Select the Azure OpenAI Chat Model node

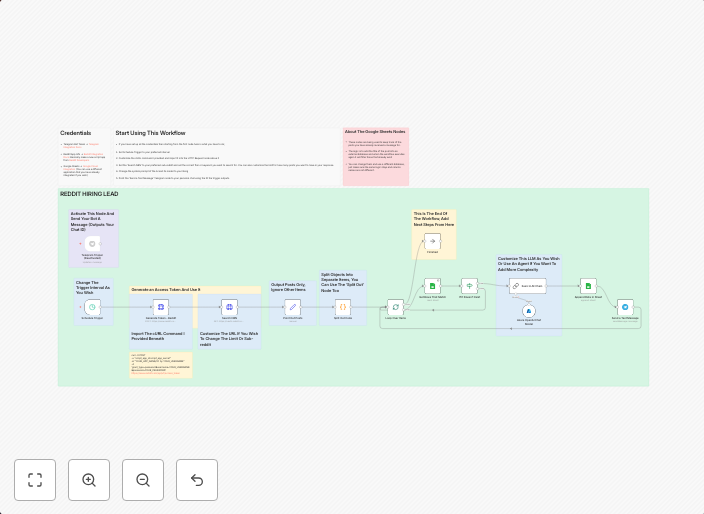(529, 312)
